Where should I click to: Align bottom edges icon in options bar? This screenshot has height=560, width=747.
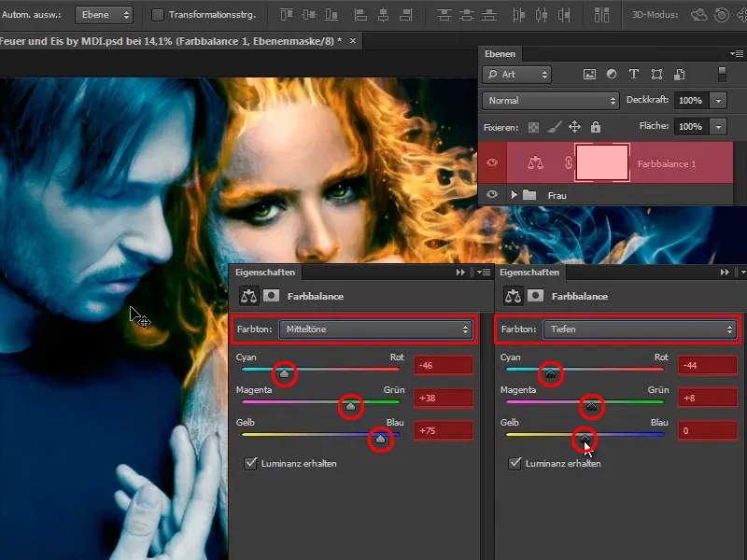(x=331, y=15)
